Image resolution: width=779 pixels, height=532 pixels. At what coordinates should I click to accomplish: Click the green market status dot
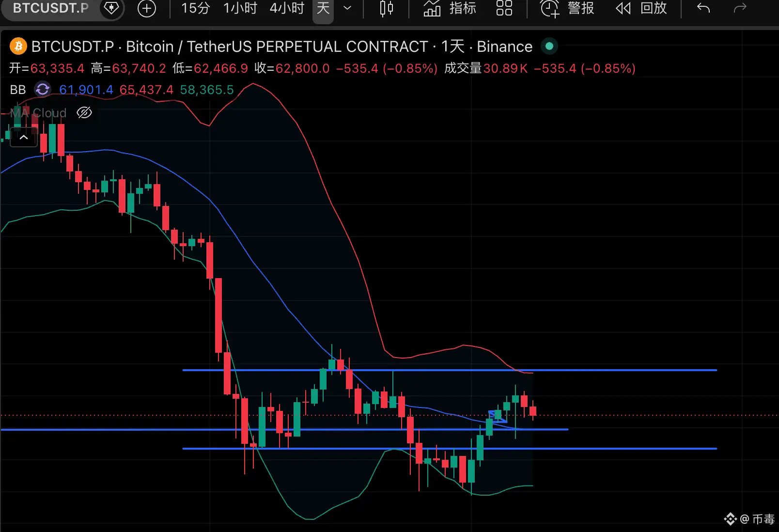(x=549, y=46)
